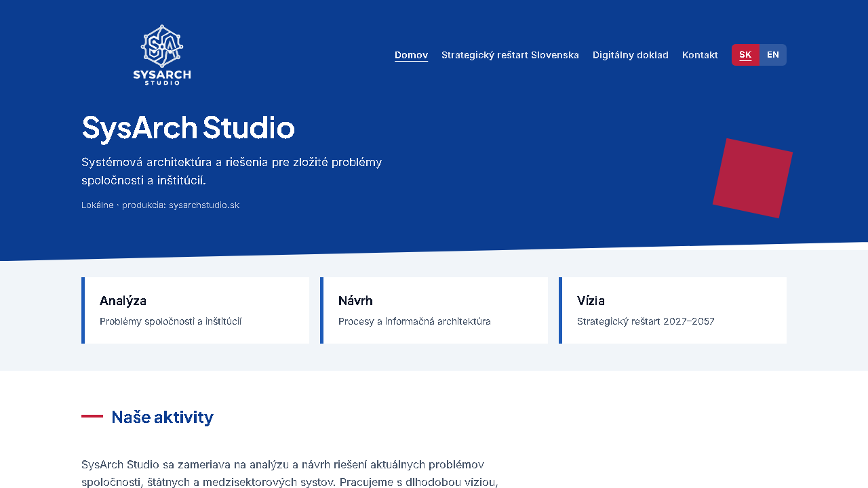Click 'Problémy spoločnosti a inštitúcií' text
This screenshot has width=868, height=488.
pyautogui.click(x=171, y=321)
